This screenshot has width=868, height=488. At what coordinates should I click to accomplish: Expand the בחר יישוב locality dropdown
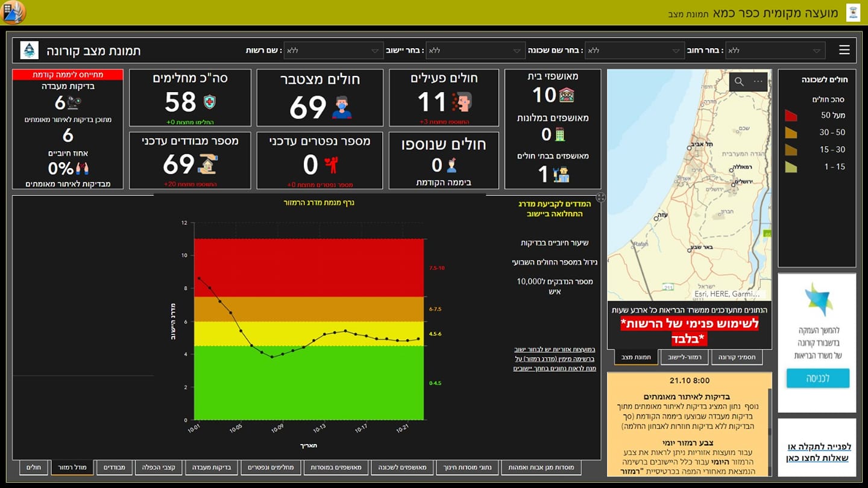pyautogui.click(x=474, y=51)
